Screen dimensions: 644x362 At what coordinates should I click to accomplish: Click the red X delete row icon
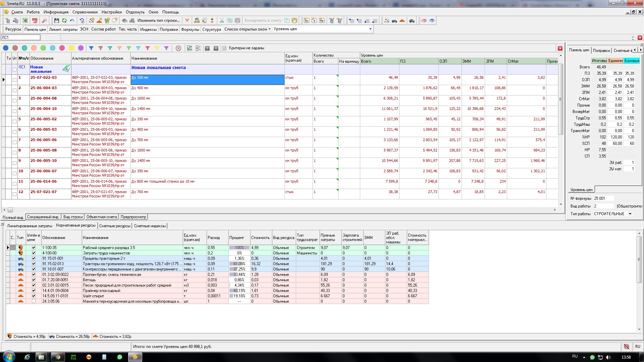tap(187, 21)
